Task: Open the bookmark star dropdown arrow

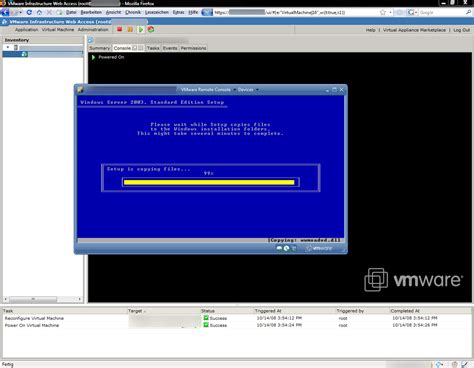Action: 390,12
